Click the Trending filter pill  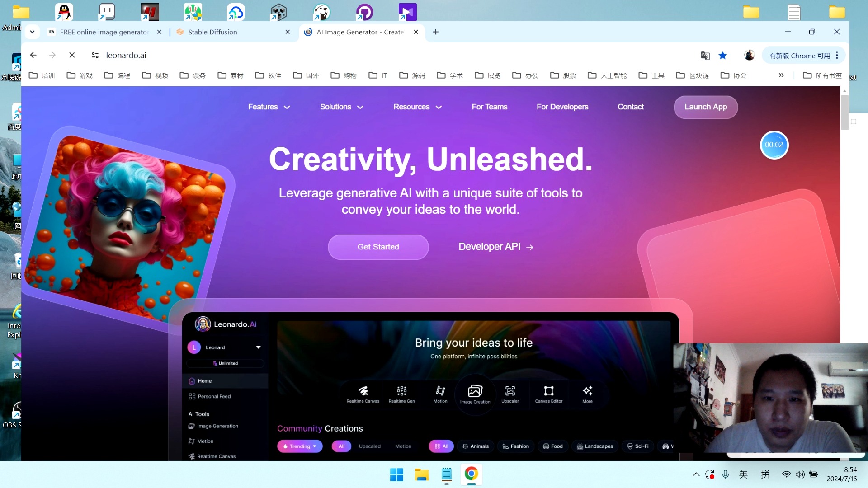coord(300,446)
